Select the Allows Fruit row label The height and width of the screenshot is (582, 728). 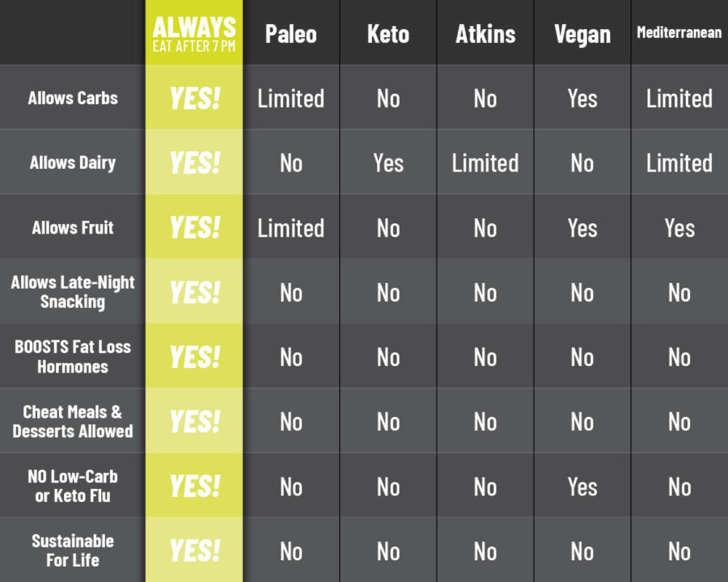coord(73,228)
